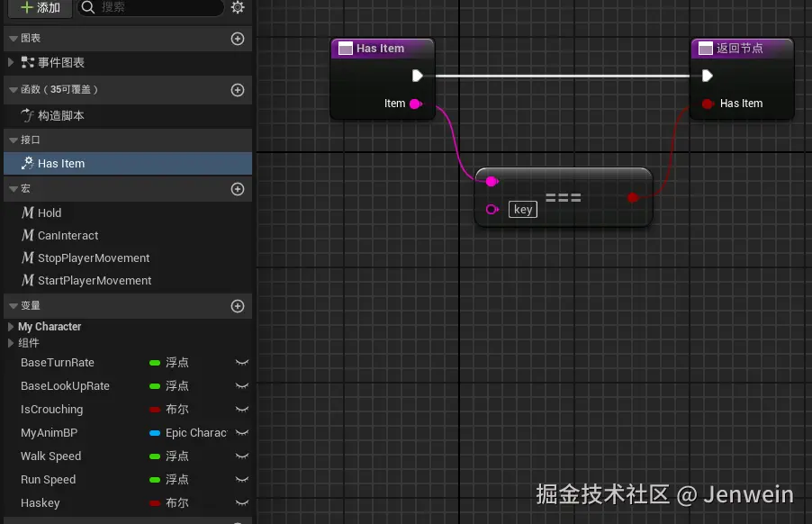Expand the My Character category

pyautogui.click(x=11, y=327)
